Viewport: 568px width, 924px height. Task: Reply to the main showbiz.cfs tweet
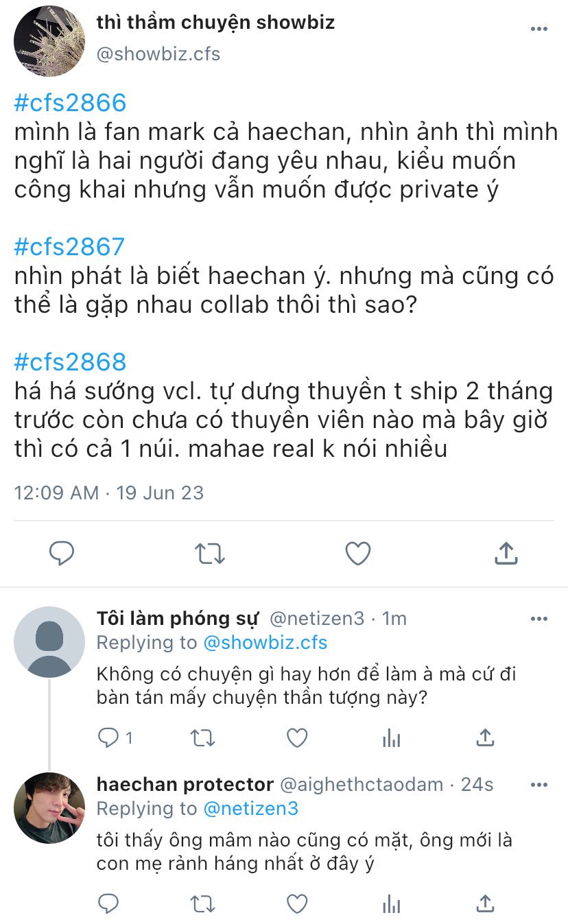point(62,553)
